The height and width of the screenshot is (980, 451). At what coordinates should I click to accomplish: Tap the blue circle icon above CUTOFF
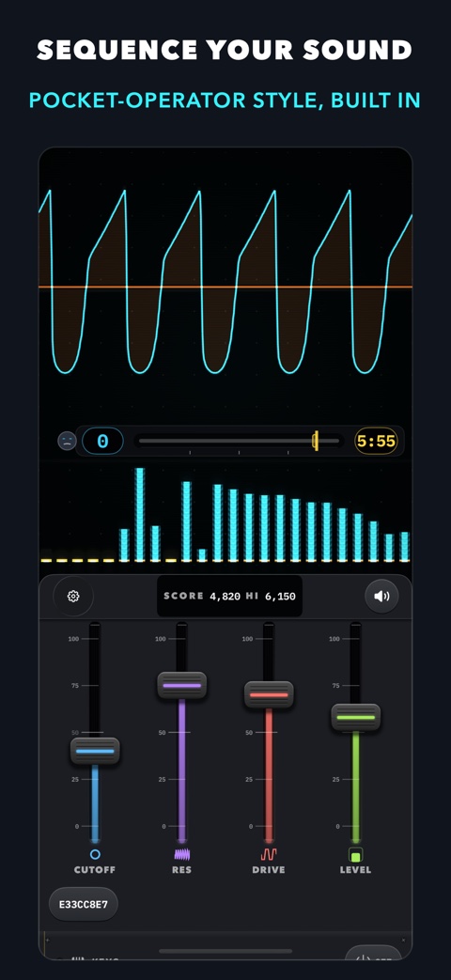pos(95,854)
